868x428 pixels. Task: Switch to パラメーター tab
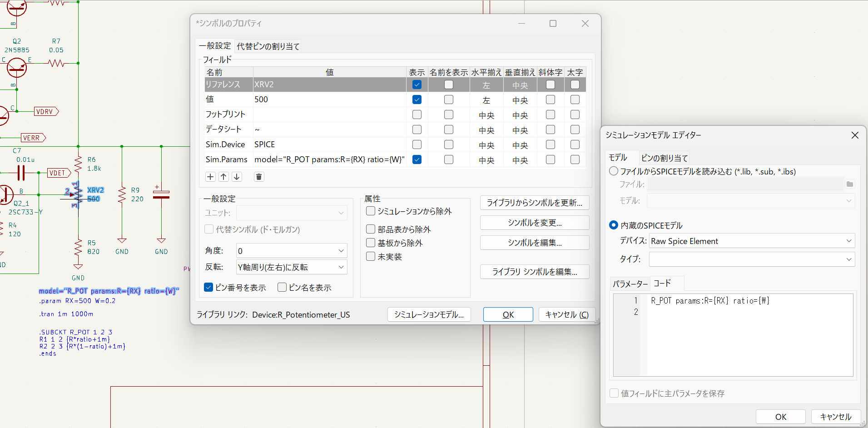tap(630, 284)
